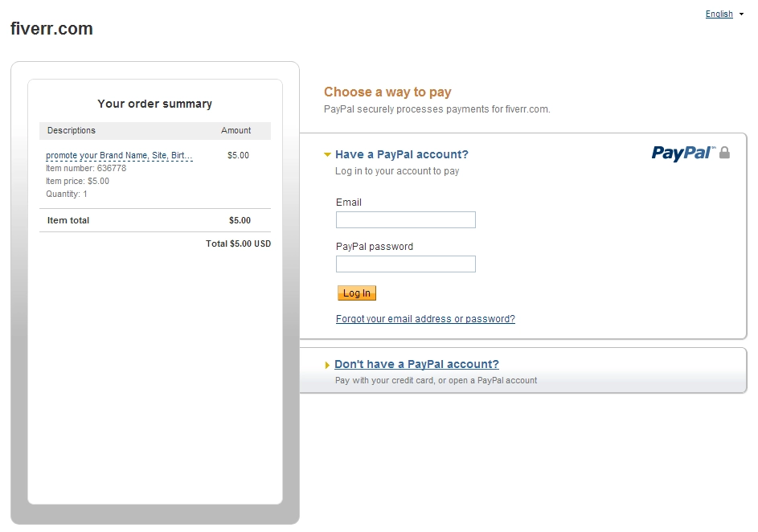Click the 'Have a PayPal account?' heading
Image resolution: width=758 pixels, height=532 pixels.
pos(401,154)
